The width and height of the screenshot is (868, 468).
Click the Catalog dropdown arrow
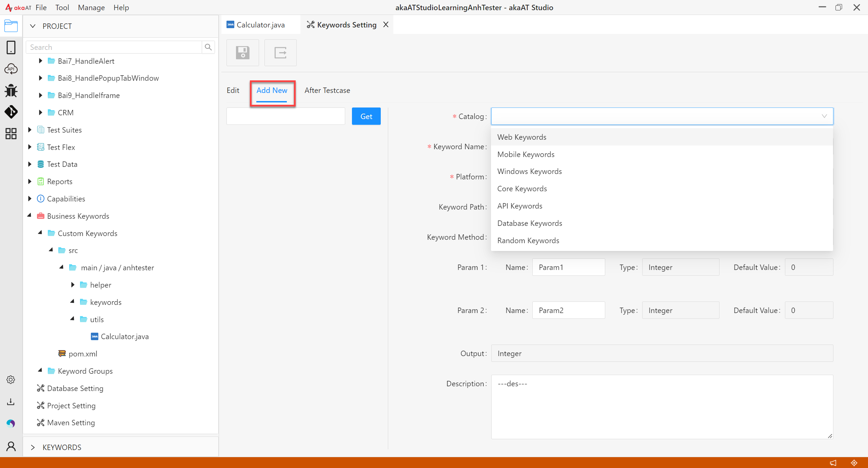pyautogui.click(x=824, y=116)
